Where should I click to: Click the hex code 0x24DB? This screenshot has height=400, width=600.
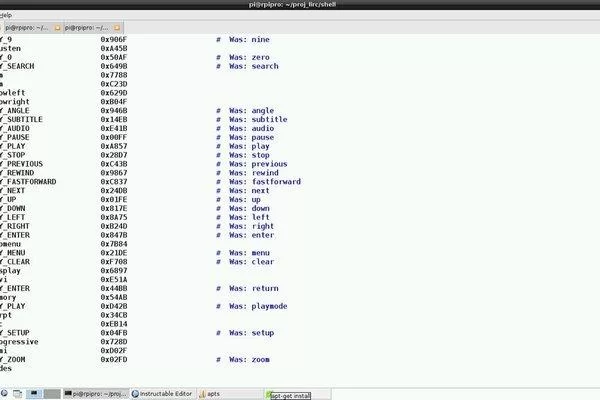click(x=114, y=191)
